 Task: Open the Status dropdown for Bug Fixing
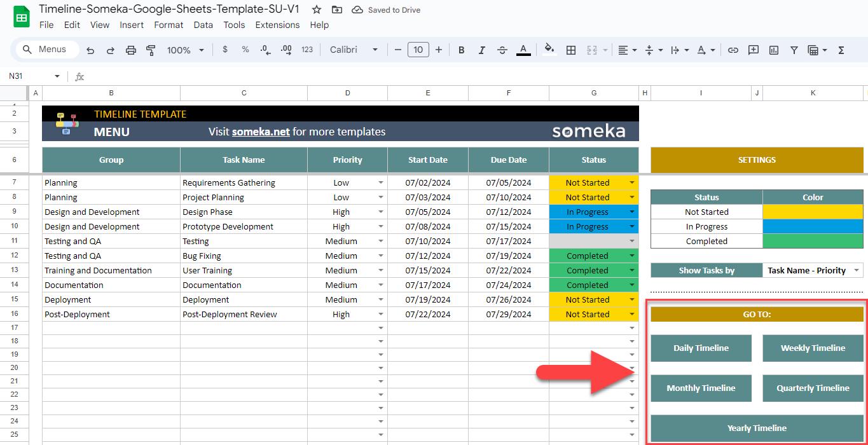pos(630,256)
